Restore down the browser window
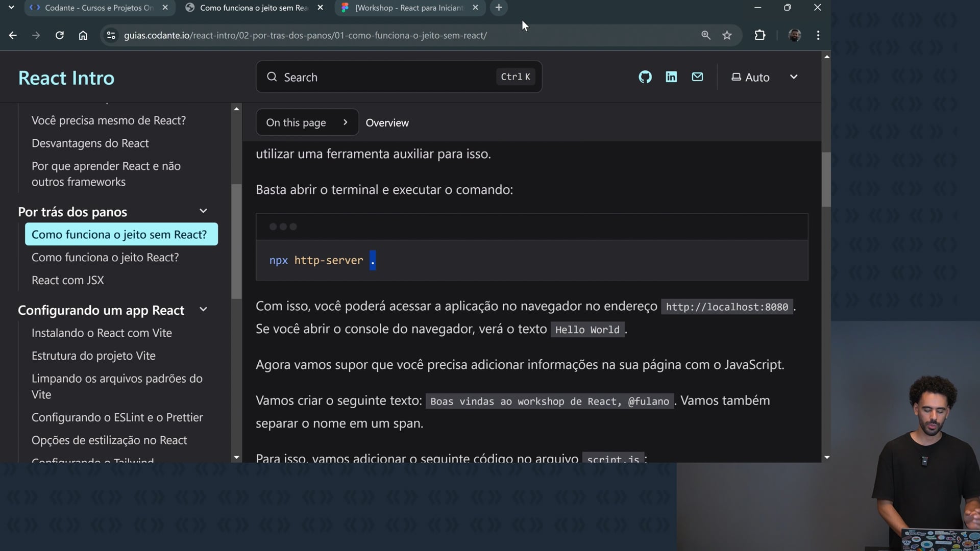The width and height of the screenshot is (980, 551). [788, 8]
